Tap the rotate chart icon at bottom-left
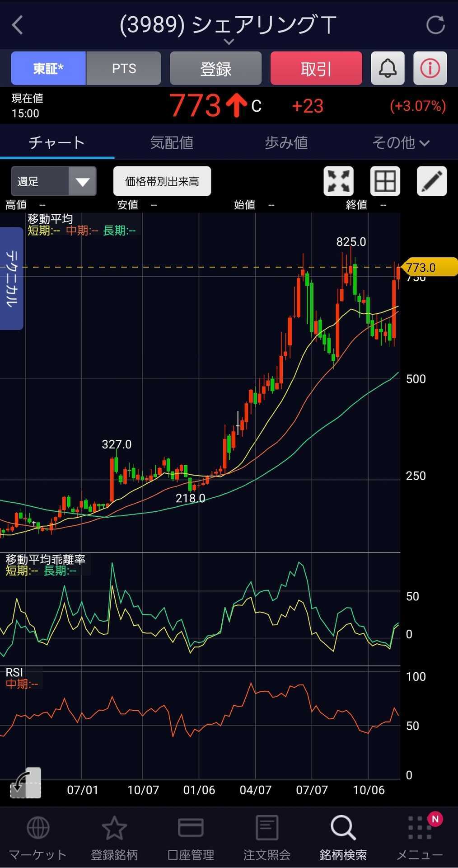 [26, 783]
